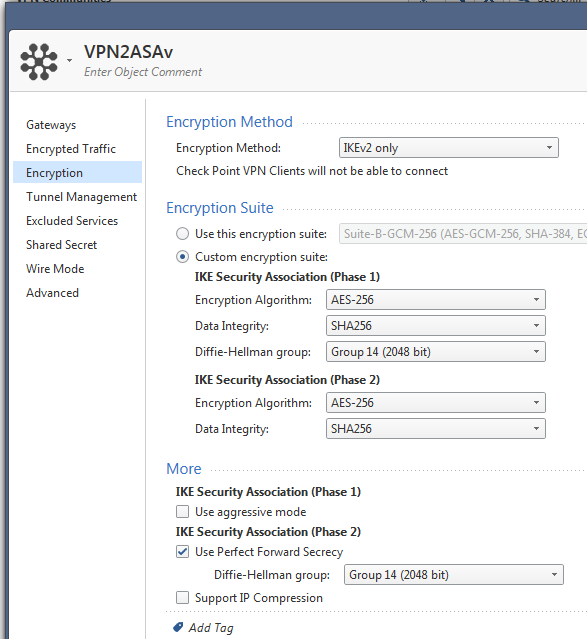Go to Tunnel Management settings
Image resolution: width=587 pixels, height=639 pixels.
[82, 197]
